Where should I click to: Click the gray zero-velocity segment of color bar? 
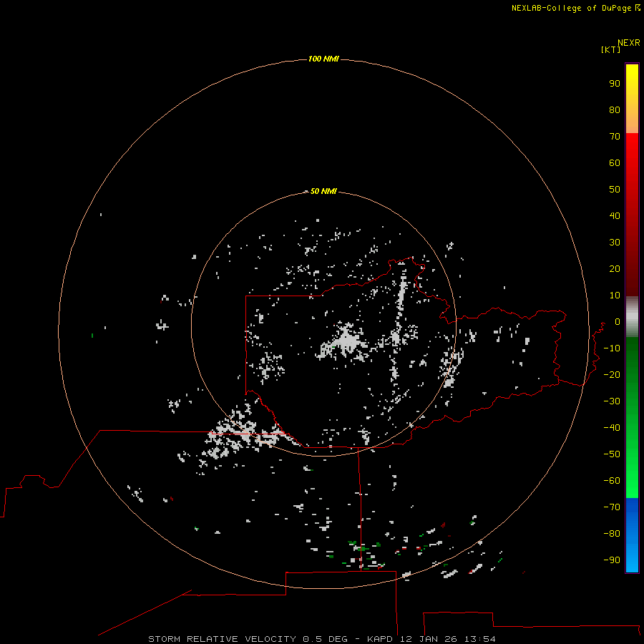(632, 317)
